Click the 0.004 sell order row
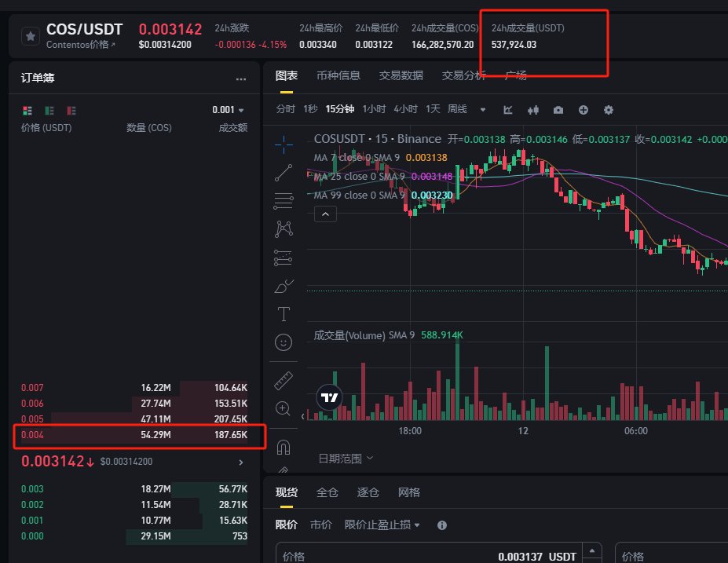Screen dimensions: 728x563 click(x=134, y=435)
